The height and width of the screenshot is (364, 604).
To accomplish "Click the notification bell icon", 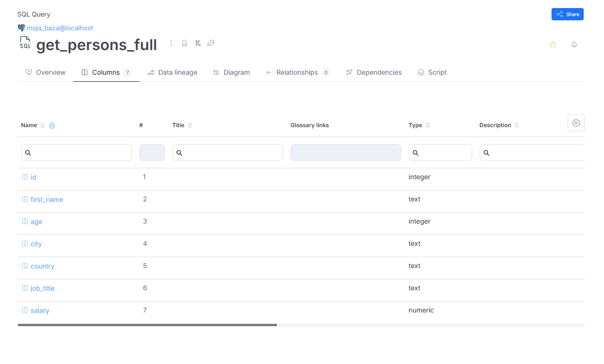I will [x=574, y=44].
